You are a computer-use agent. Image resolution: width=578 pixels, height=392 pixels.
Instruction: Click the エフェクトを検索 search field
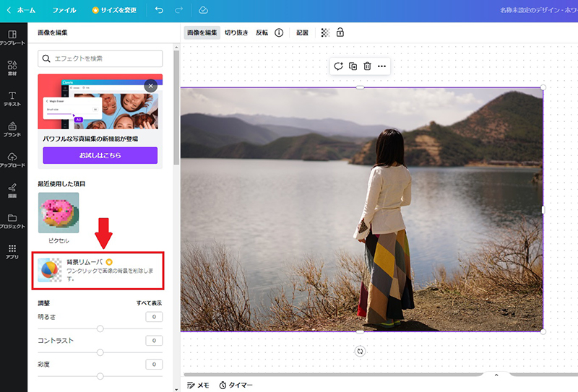coord(100,58)
